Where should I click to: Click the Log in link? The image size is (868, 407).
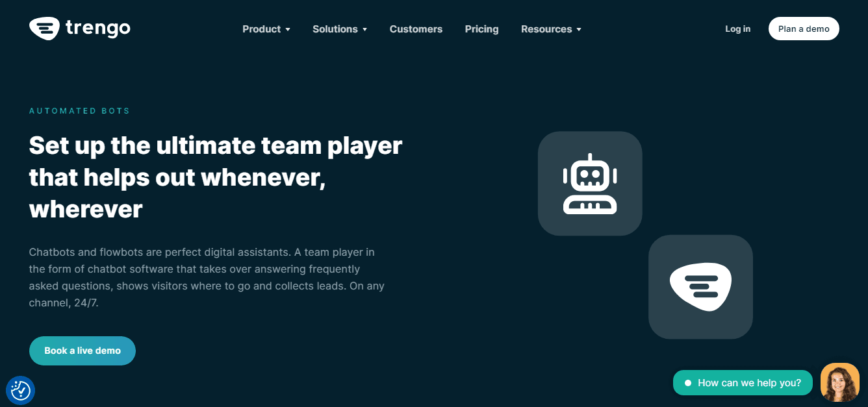[x=737, y=29]
